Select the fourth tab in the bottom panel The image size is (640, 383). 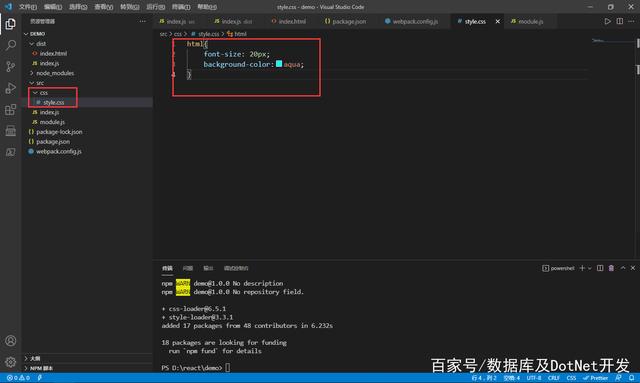(236, 268)
